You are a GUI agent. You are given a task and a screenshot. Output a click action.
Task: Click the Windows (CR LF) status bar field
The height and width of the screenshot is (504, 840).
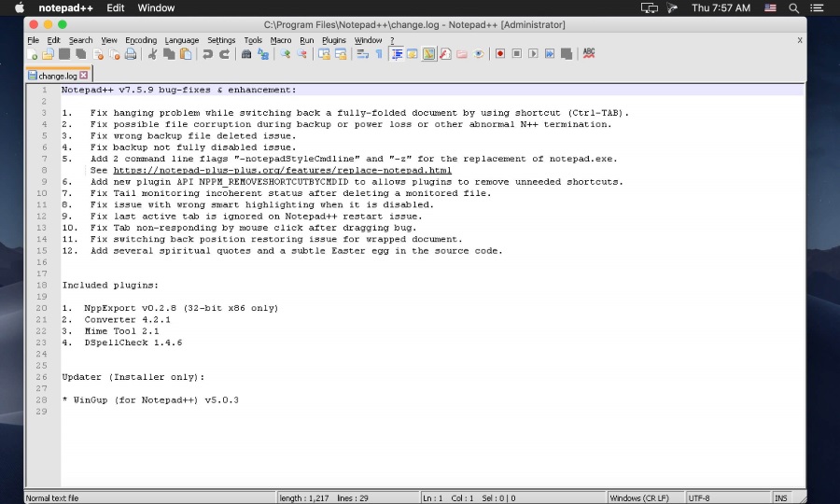(645, 498)
